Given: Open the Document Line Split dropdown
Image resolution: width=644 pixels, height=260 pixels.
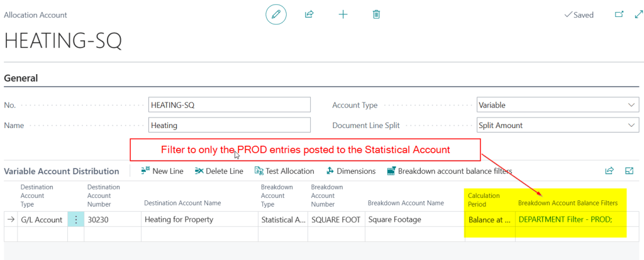Looking at the screenshot, I should pyautogui.click(x=557, y=125).
